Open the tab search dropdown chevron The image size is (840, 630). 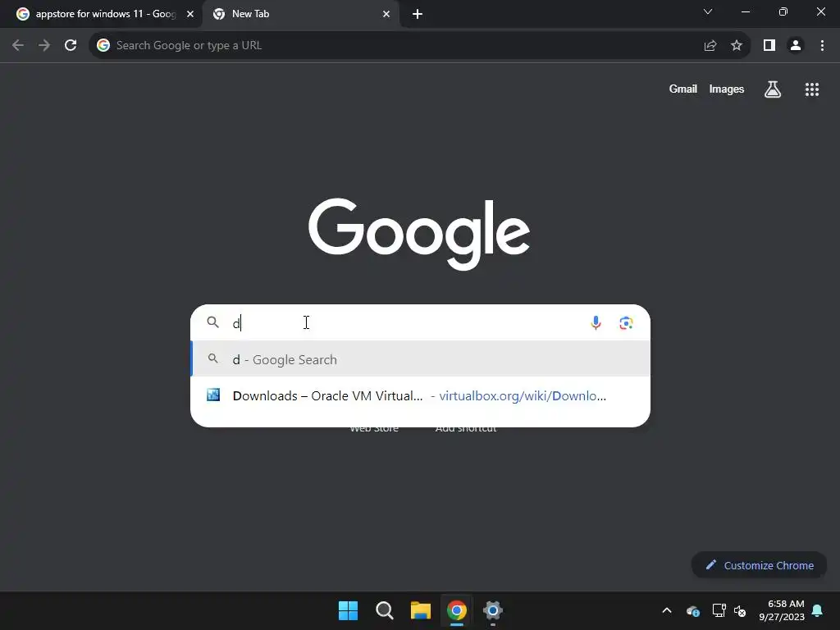tap(708, 11)
